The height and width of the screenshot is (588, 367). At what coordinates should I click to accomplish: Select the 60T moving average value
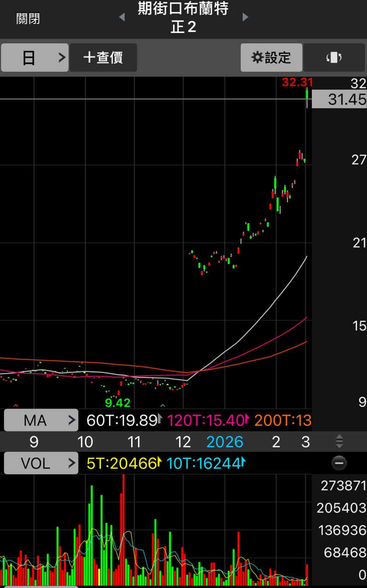tap(122, 420)
